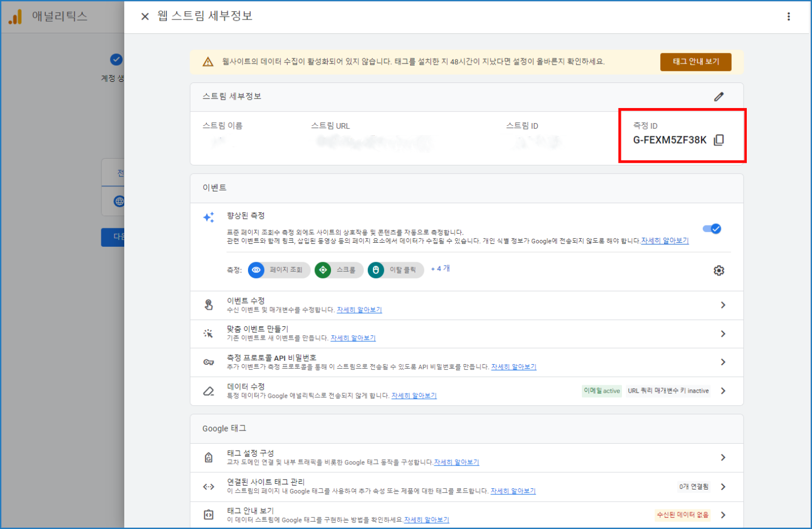
Task: Click the Google Analytics logo
Action: coord(15,17)
